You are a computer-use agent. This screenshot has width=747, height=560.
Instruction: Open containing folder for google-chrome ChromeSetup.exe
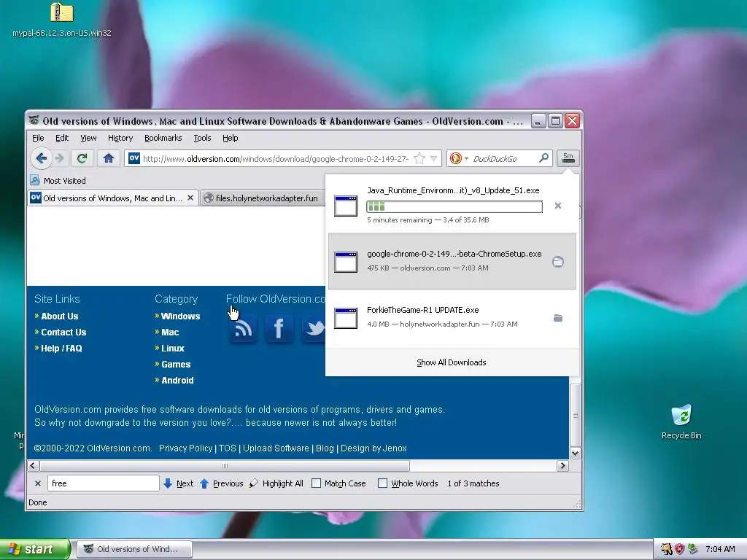(x=558, y=262)
